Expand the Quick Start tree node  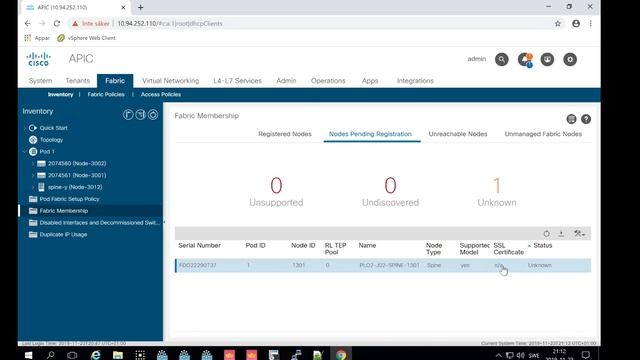[25, 128]
